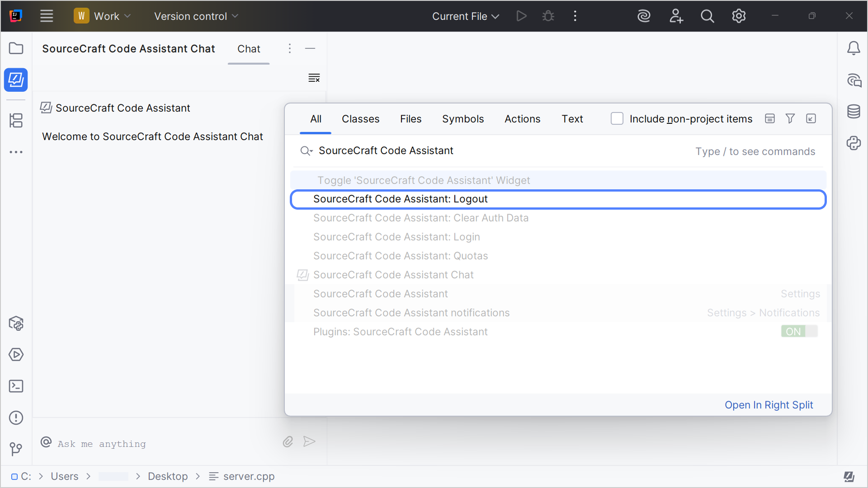
Task: Open the Database tool window
Action: 854,112
